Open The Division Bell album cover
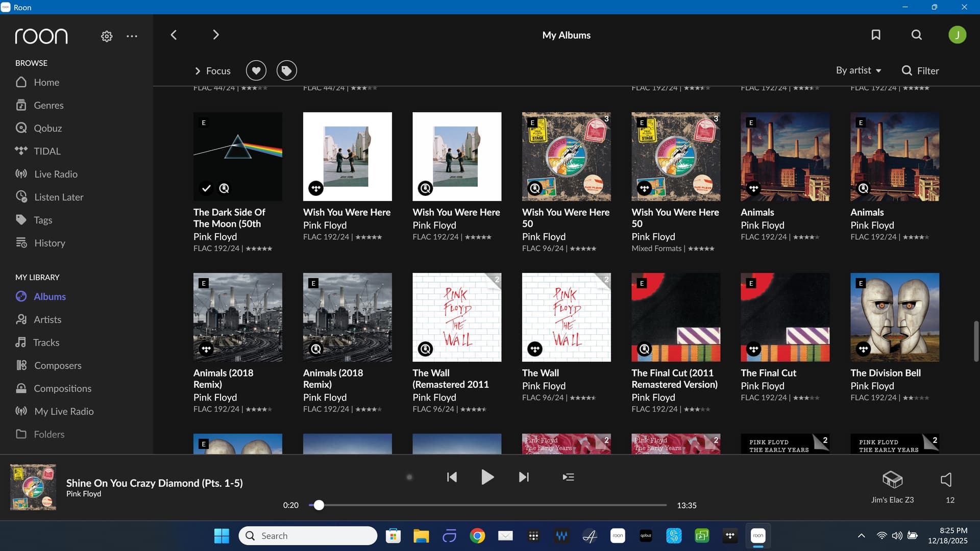Viewport: 980px width, 551px height. click(894, 317)
